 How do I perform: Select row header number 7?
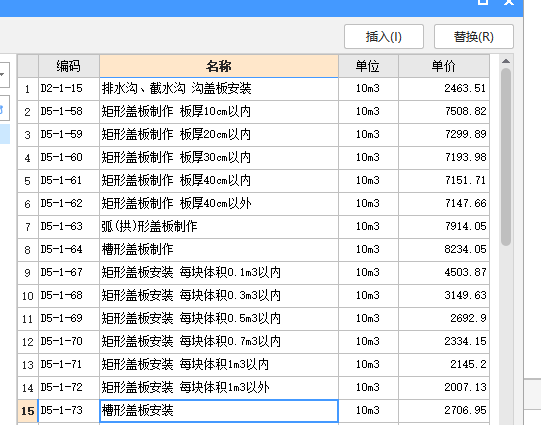tap(28, 227)
